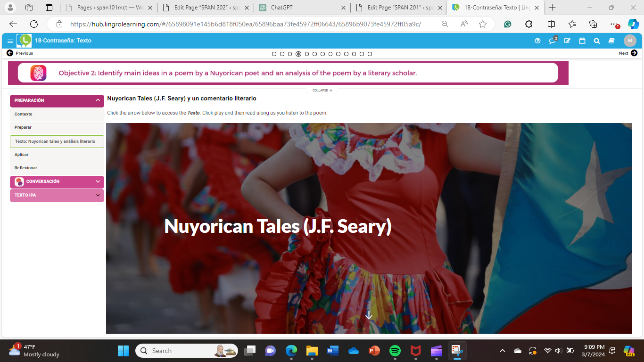Open the chat messages icon with badge
The width and height of the screenshot is (644, 362).
tap(552, 41)
